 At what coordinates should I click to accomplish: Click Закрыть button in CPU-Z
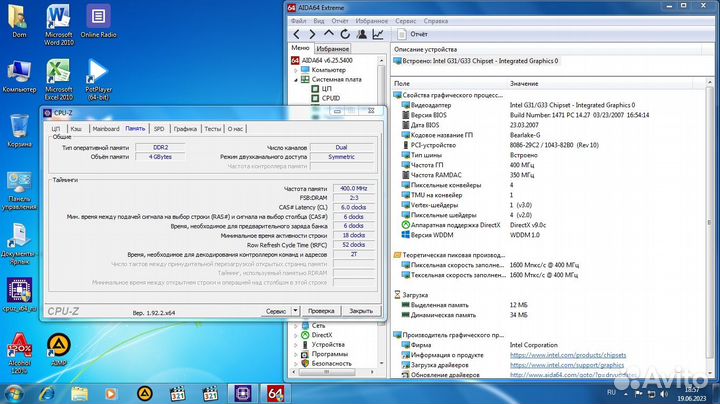(x=361, y=311)
